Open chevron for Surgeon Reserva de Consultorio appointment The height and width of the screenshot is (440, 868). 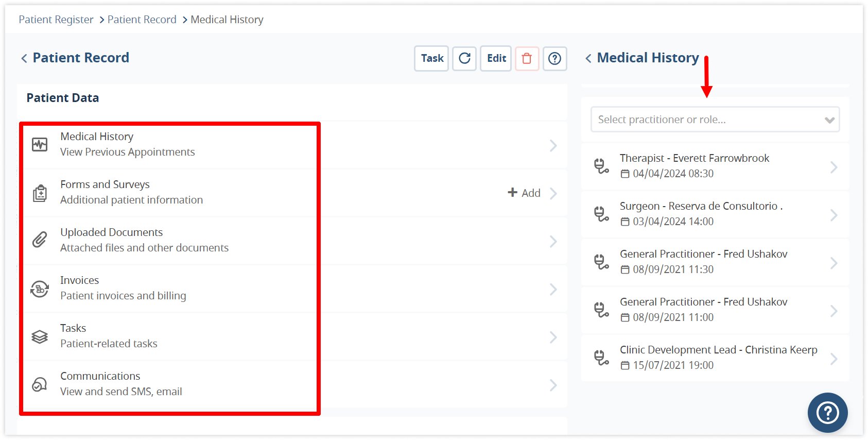834,215
